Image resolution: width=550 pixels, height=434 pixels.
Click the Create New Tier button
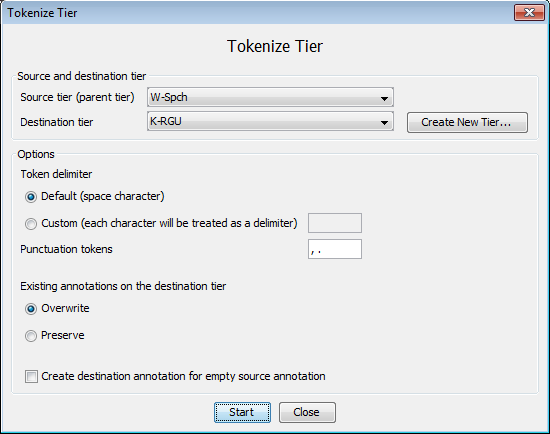(x=467, y=122)
